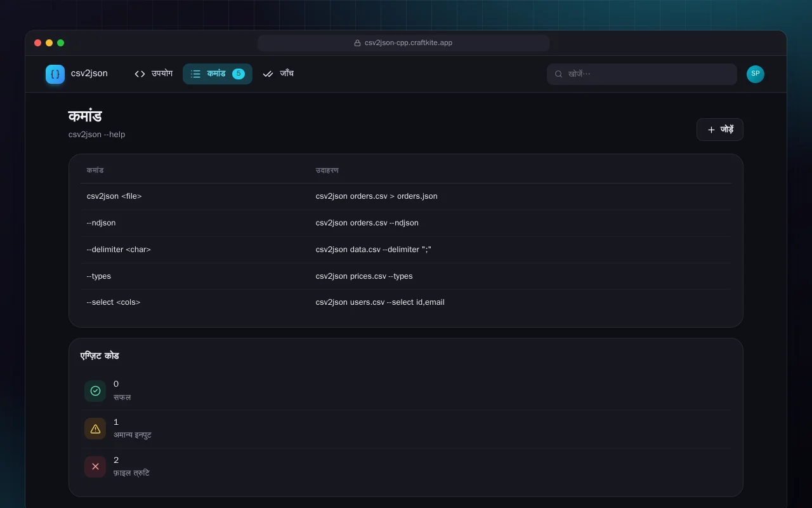Click the lock icon in address bar
812x508 pixels.
pos(358,43)
